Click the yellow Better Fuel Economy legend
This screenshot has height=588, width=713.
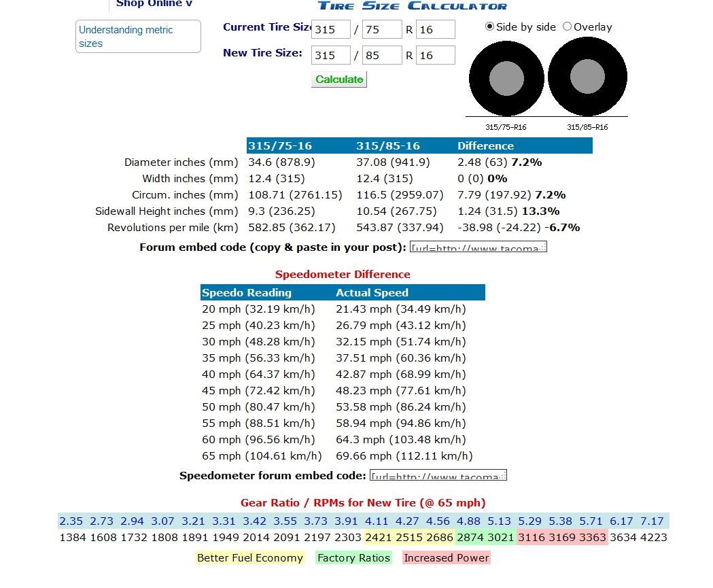[250, 558]
